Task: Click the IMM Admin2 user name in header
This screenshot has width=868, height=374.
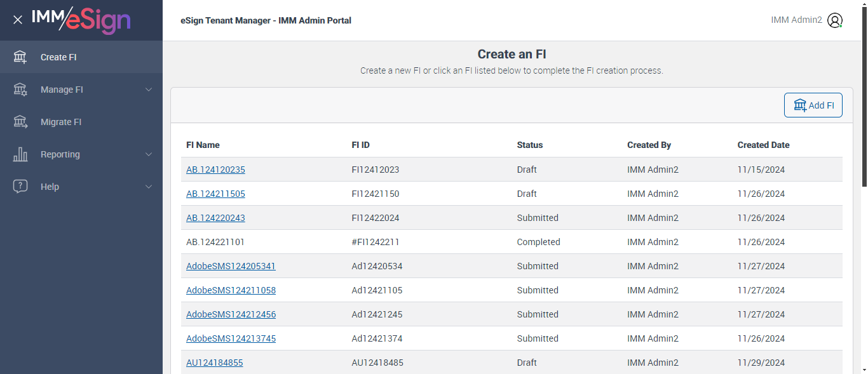Action: tap(796, 20)
